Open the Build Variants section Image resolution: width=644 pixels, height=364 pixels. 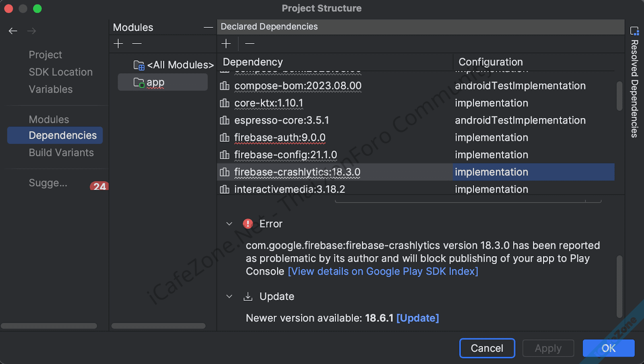pos(61,153)
